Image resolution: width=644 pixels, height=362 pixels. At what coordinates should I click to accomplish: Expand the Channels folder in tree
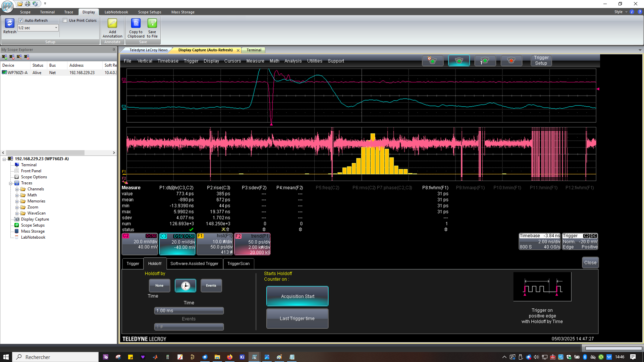coord(17,189)
